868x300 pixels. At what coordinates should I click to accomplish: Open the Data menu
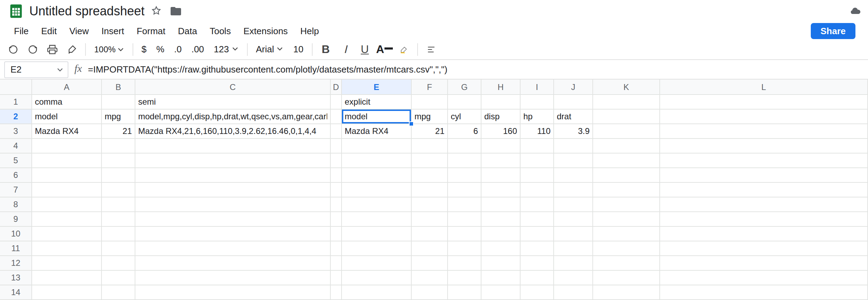coord(187,31)
